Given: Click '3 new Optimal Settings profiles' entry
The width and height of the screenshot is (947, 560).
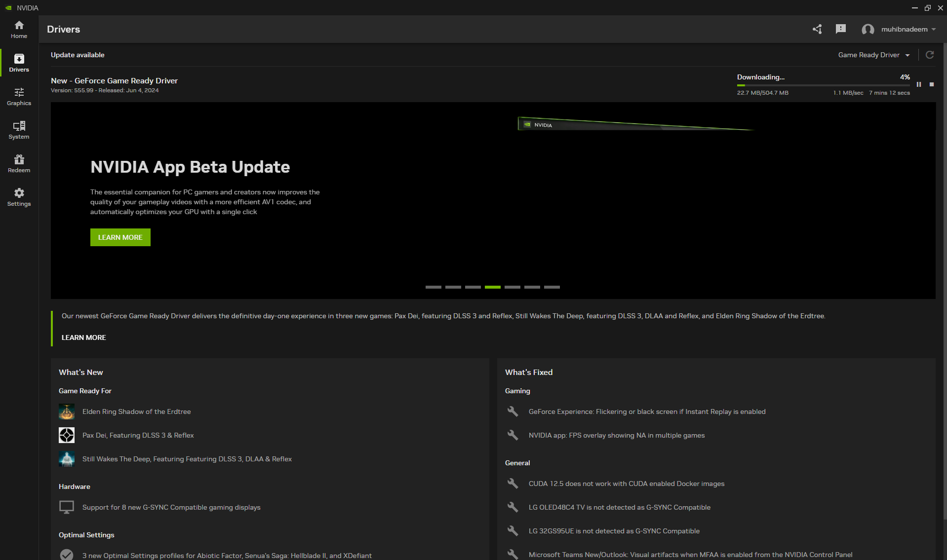Looking at the screenshot, I should (x=227, y=556).
